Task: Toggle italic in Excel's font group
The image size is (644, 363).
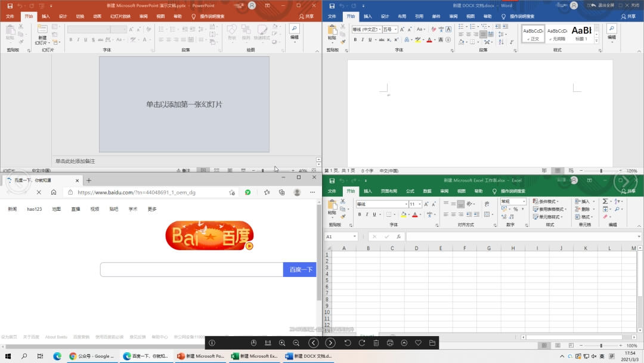Action: point(368,214)
